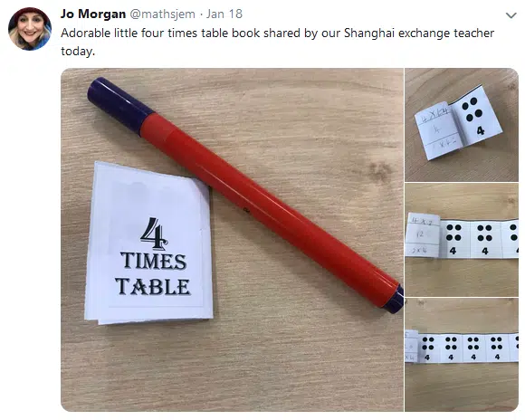The width and height of the screenshot is (525, 420).
Task: Click the Jo Morgan display name
Action: coord(93,14)
